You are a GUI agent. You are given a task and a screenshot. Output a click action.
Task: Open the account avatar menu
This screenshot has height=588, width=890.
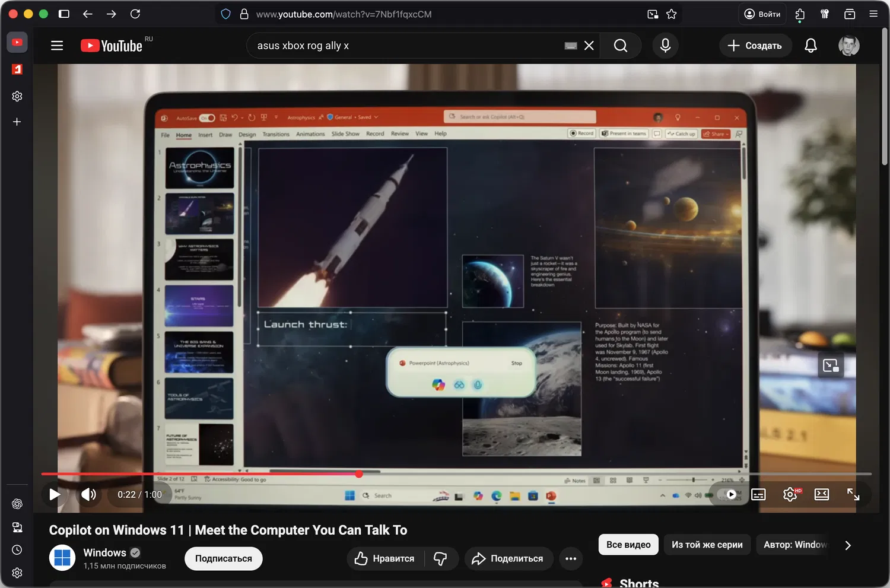(x=849, y=46)
